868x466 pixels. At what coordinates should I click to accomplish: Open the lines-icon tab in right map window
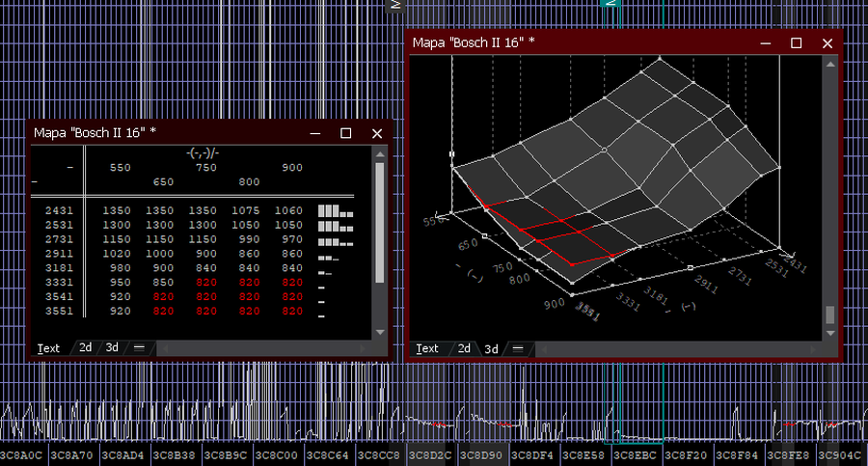518,348
